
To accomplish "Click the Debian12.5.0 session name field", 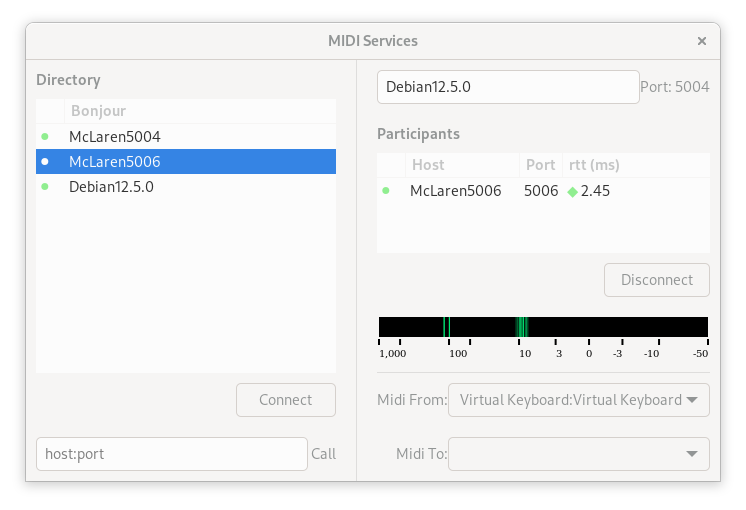I will (508, 87).
